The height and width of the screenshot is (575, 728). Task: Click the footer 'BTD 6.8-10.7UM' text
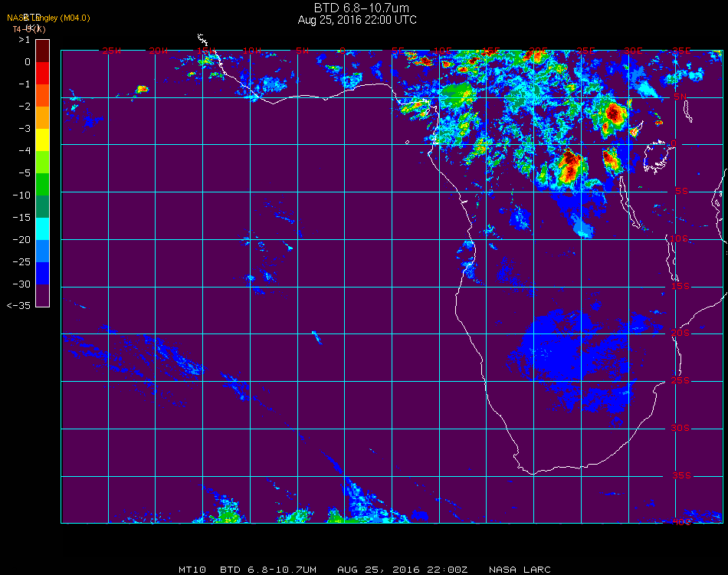point(268,570)
